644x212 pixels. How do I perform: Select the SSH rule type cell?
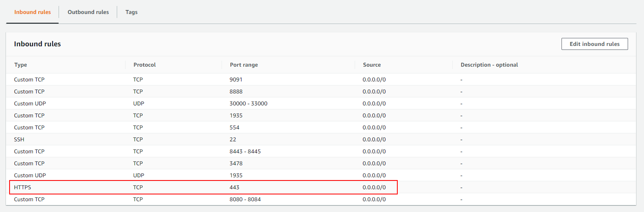tap(19, 139)
